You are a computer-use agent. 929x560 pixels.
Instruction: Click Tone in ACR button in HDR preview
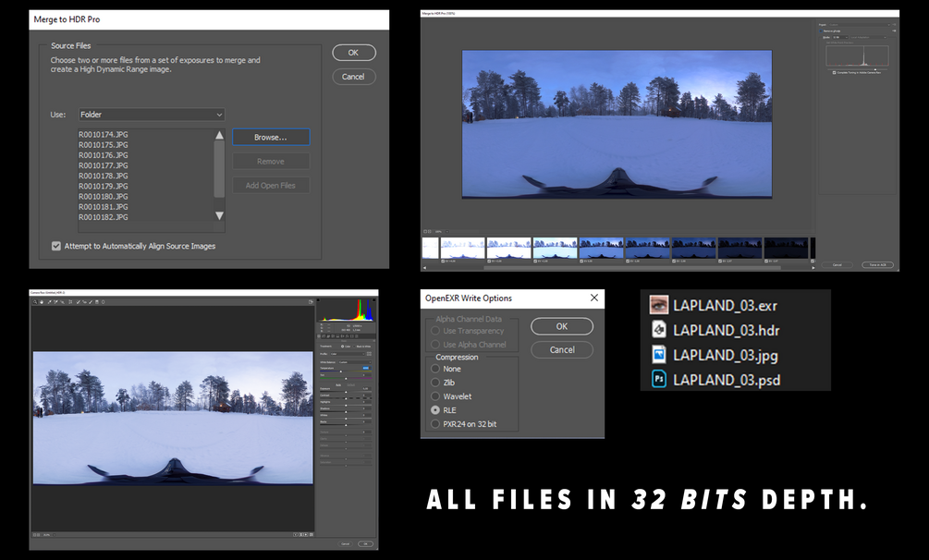click(x=877, y=265)
